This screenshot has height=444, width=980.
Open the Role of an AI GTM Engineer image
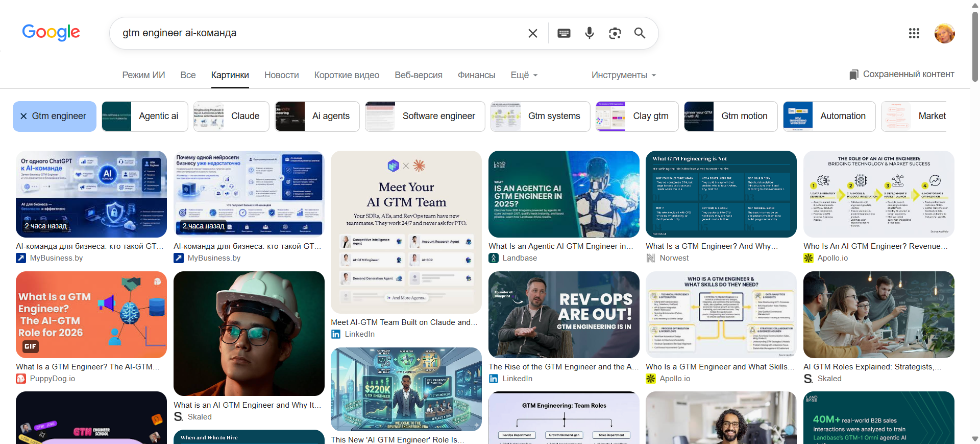(x=879, y=194)
